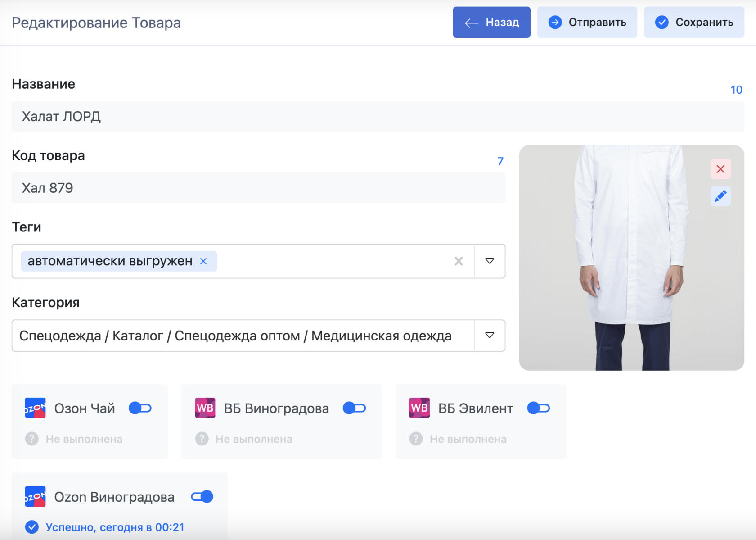Expand the Теги dropdown
The image size is (756, 540).
(490, 261)
